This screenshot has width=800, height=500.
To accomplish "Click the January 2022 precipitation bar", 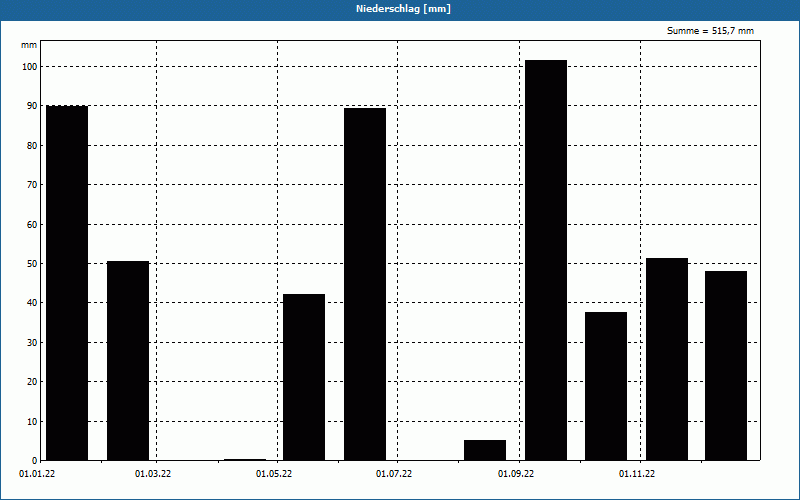I will click(x=67, y=283).
